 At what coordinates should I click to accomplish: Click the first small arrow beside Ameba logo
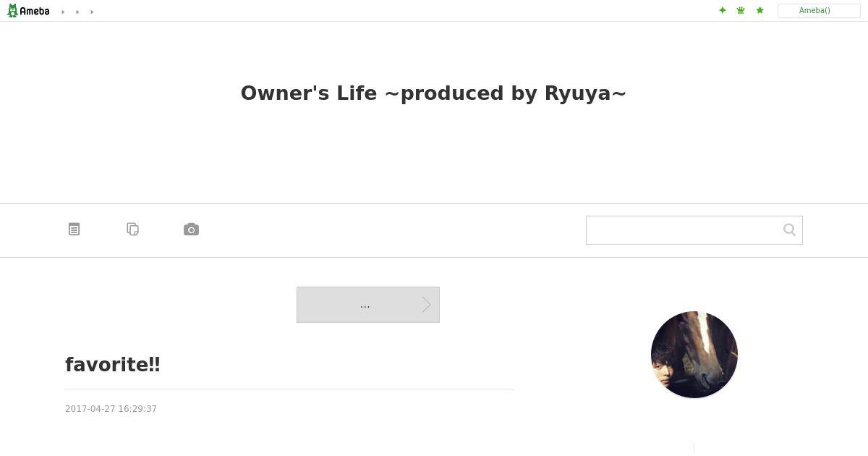(63, 12)
